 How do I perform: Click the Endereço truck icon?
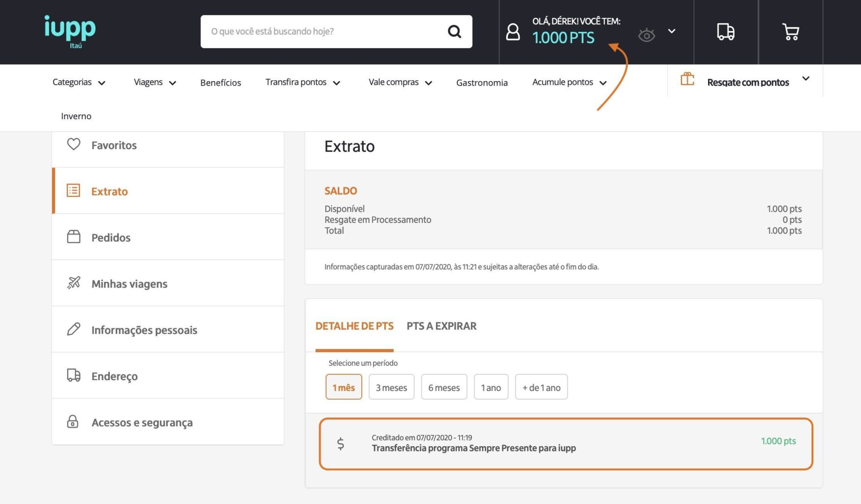pos(74,375)
